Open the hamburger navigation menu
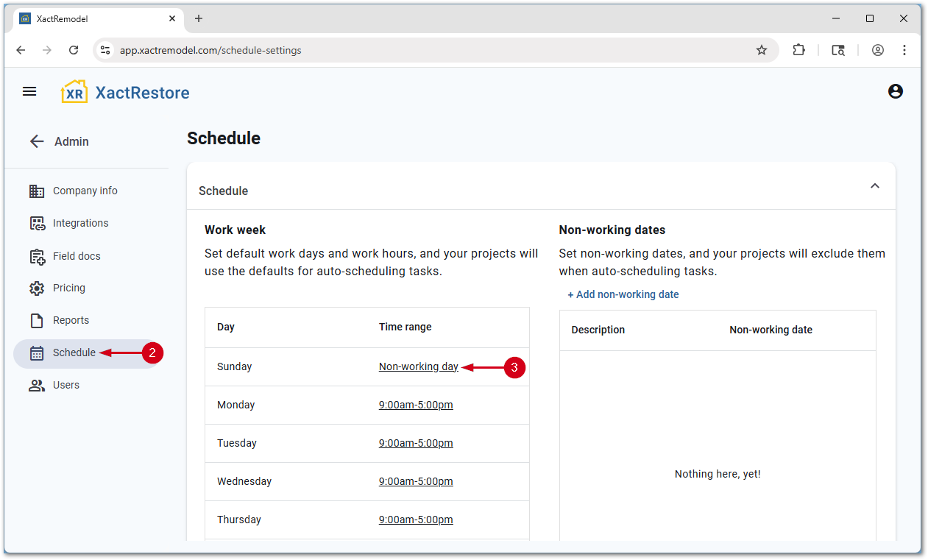This screenshot has width=928, height=560. pyautogui.click(x=29, y=91)
